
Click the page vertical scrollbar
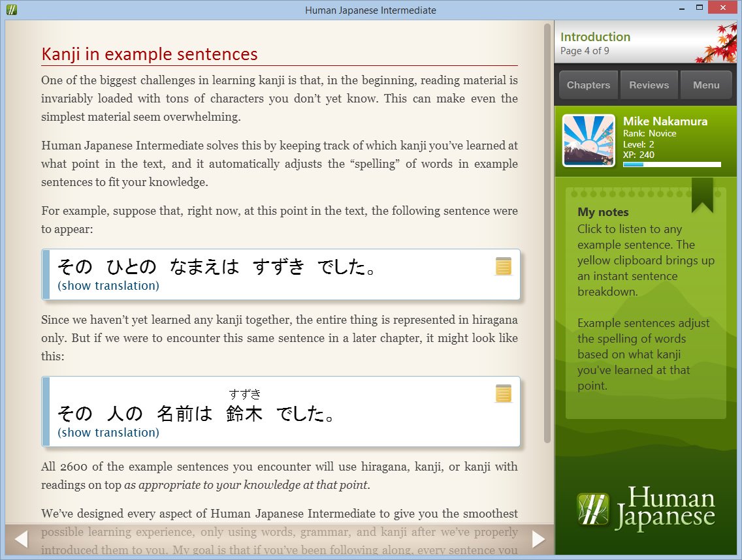[547, 228]
